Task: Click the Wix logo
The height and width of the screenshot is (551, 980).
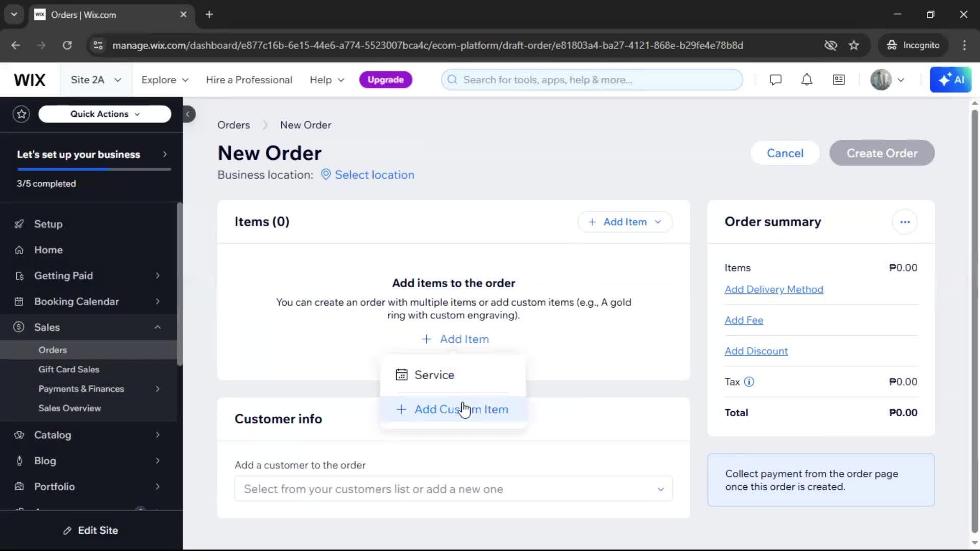Action: [x=30, y=80]
